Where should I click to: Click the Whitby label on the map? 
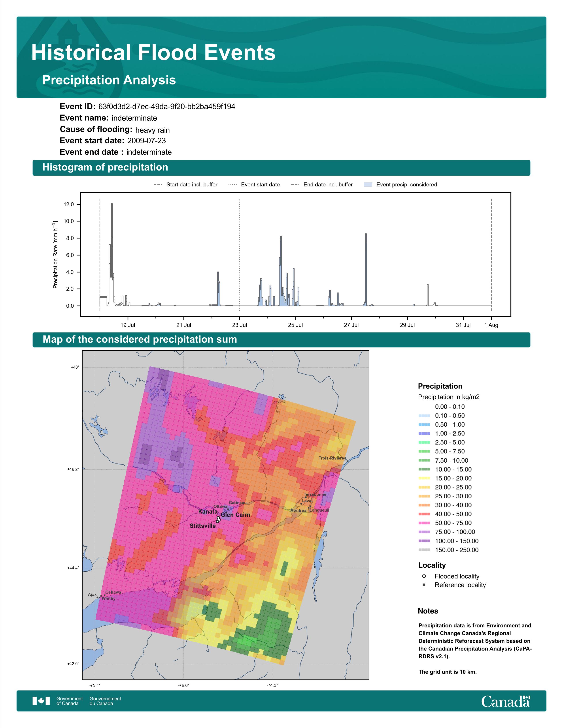pyautogui.click(x=109, y=598)
